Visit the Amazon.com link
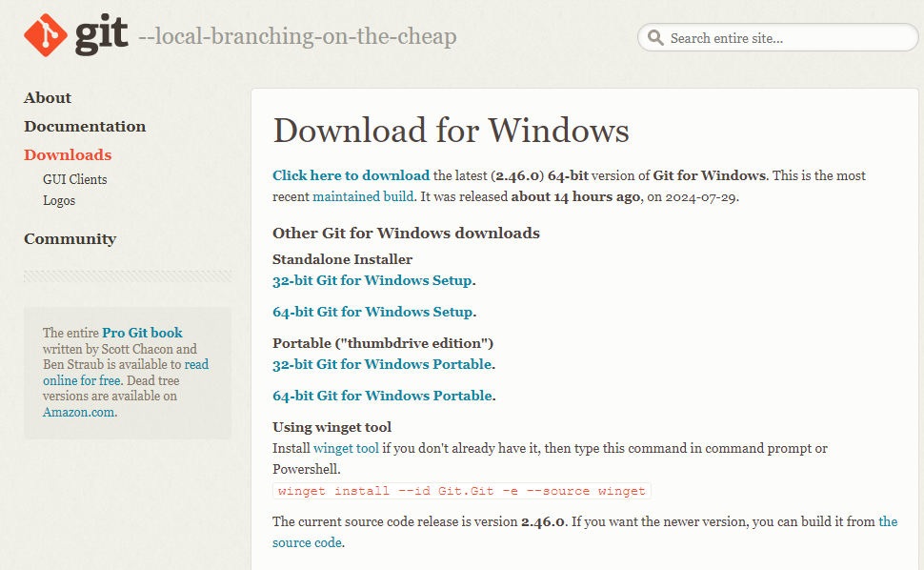The height and width of the screenshot is (570, 924). tap(78, 413)
